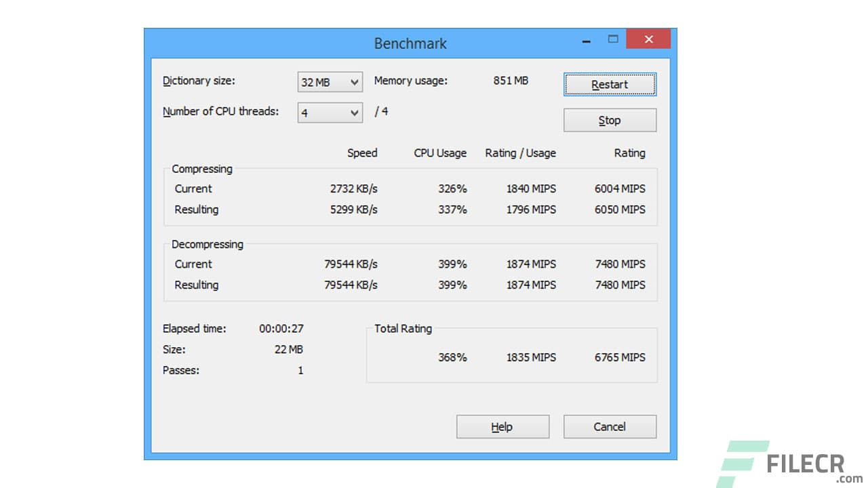
Task: Minimize the Benchmark window
Action: (585, 39)
